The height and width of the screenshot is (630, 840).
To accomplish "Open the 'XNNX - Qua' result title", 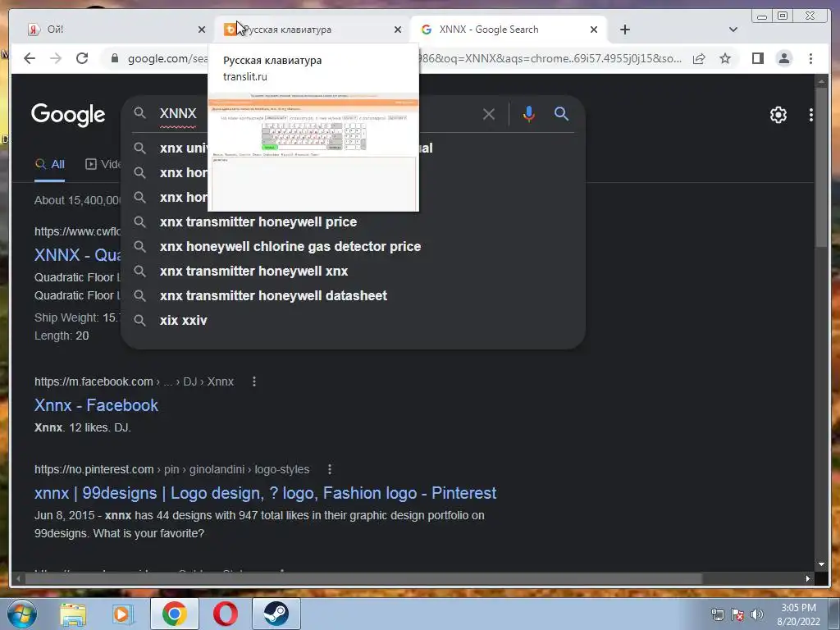I will pyautogui.click(x=77, y=254).
